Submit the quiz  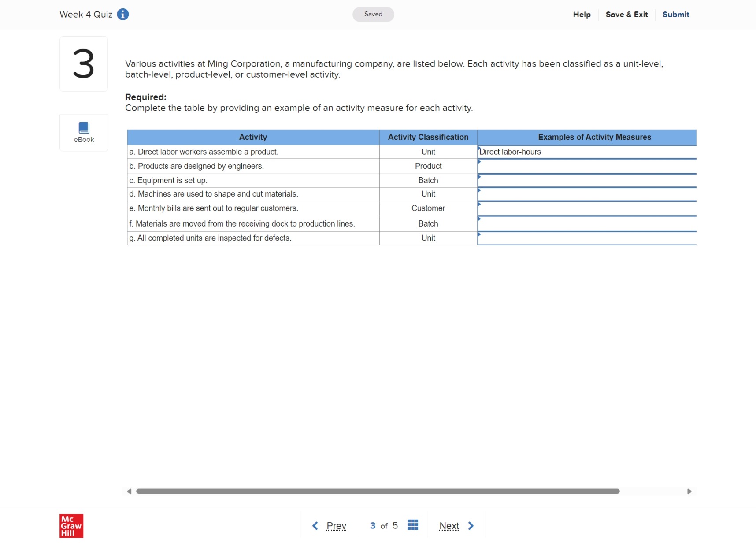(676, 14)
